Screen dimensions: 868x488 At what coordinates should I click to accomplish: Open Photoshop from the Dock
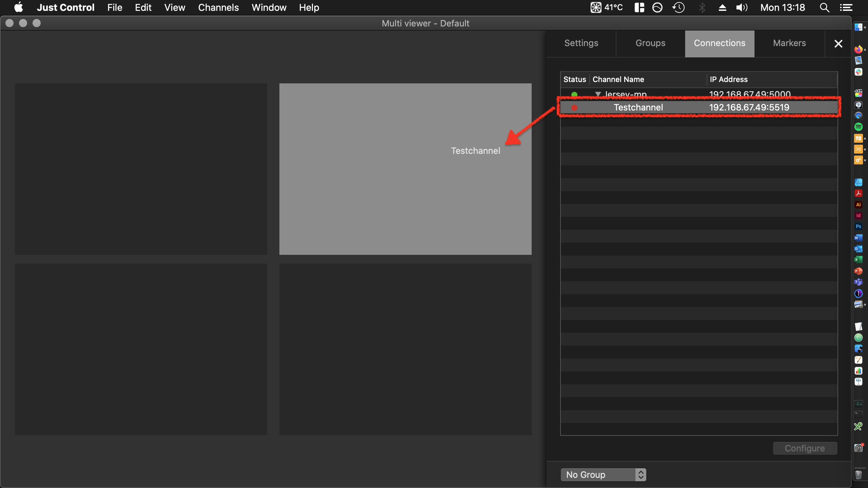(x=858, y=226)
